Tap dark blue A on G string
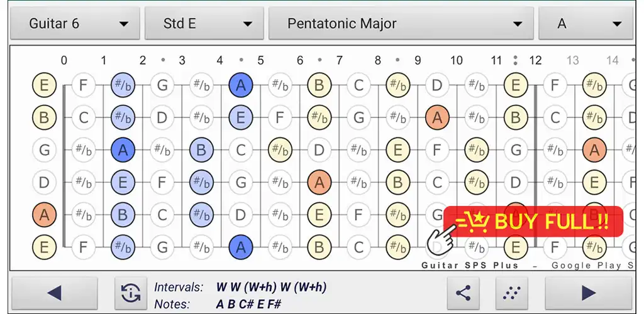Viewport: 644px width, 314px height. click(123, 150)
